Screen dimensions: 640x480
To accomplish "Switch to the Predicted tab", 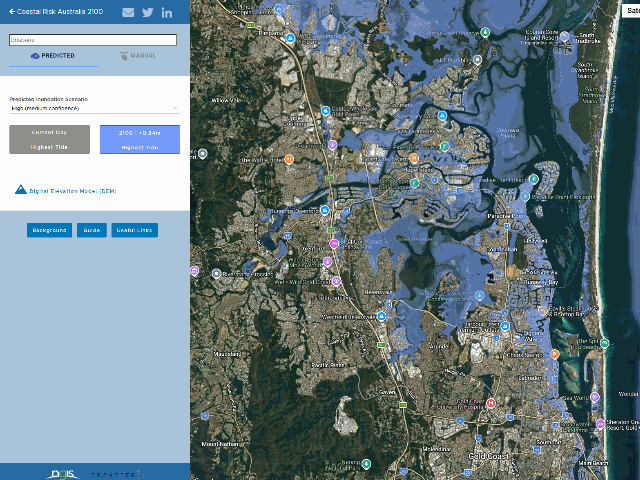I will [x=53, y=56].
